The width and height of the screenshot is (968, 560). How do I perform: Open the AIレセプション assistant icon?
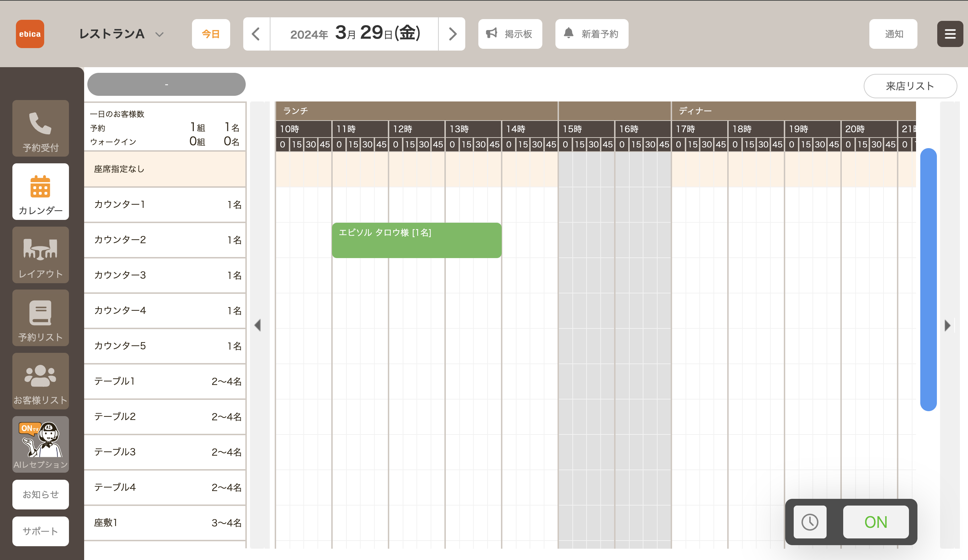pyautogui.click(x=40, y=444)
